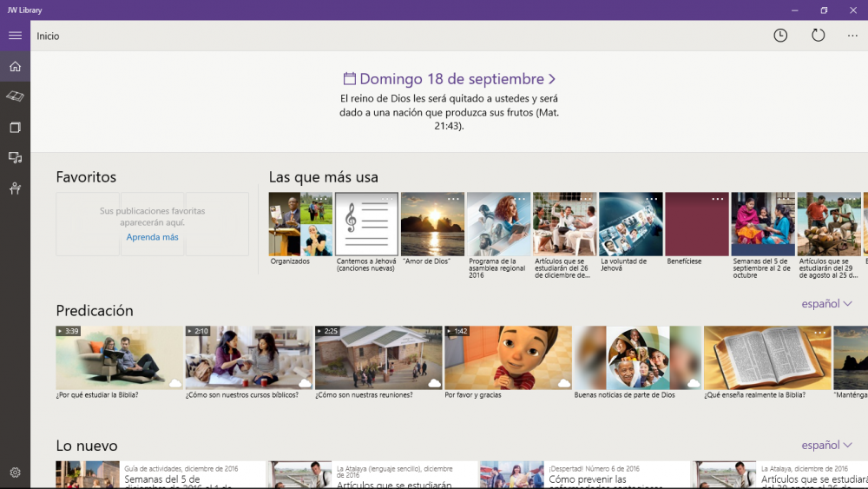Open Cantemos a Jehová songbook
Image resolution: width=868 pixels, height=489 pixels.
pos(366,224)
